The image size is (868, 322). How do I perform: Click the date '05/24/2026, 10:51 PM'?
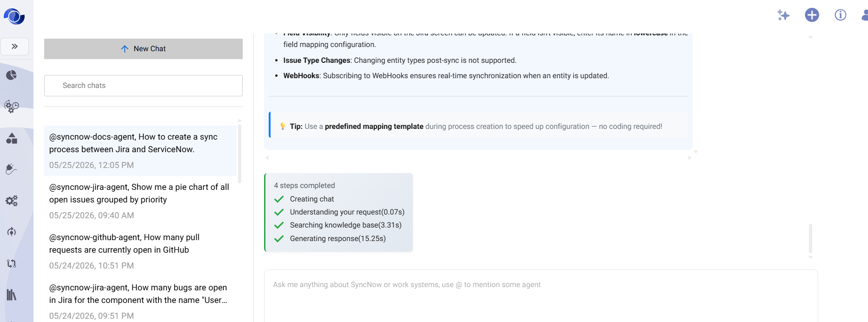(92, 266)
